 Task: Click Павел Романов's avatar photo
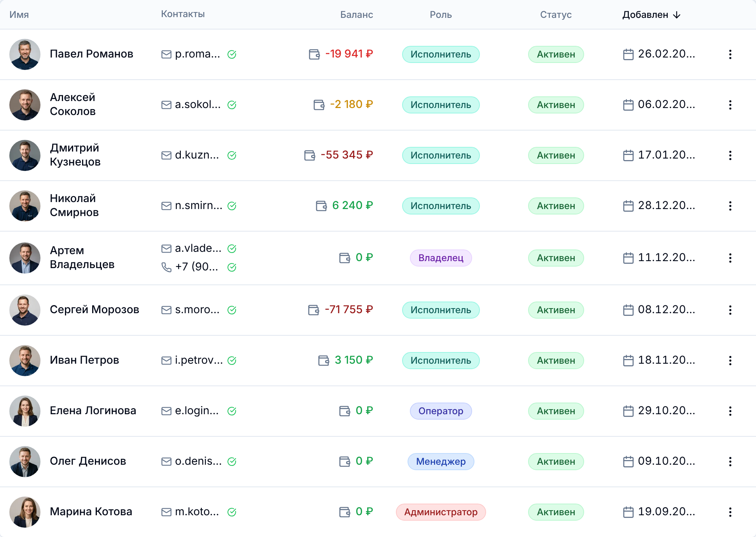point(25,54)
